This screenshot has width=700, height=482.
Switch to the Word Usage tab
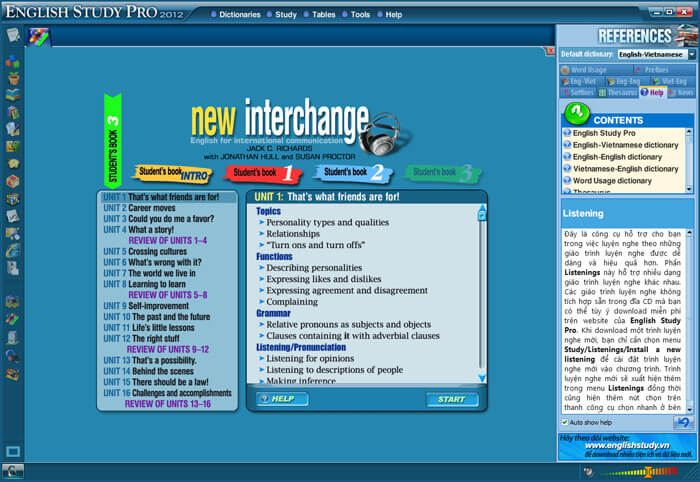[x=596, y=70]
